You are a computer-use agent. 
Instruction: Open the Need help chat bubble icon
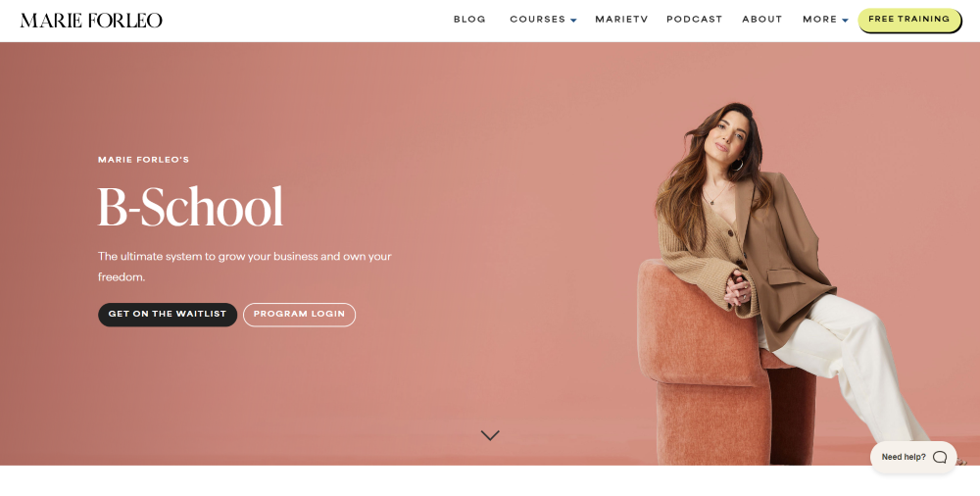point(940,457)
